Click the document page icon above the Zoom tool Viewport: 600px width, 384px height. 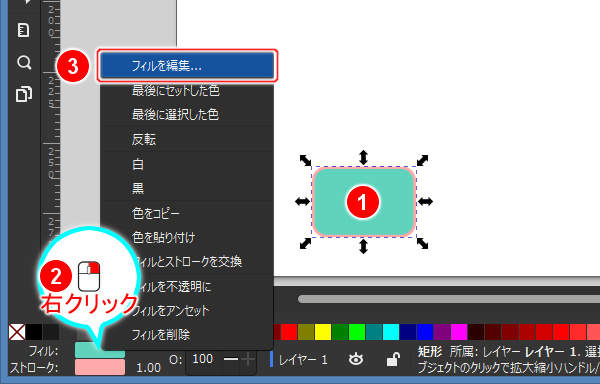pos(24,30)
